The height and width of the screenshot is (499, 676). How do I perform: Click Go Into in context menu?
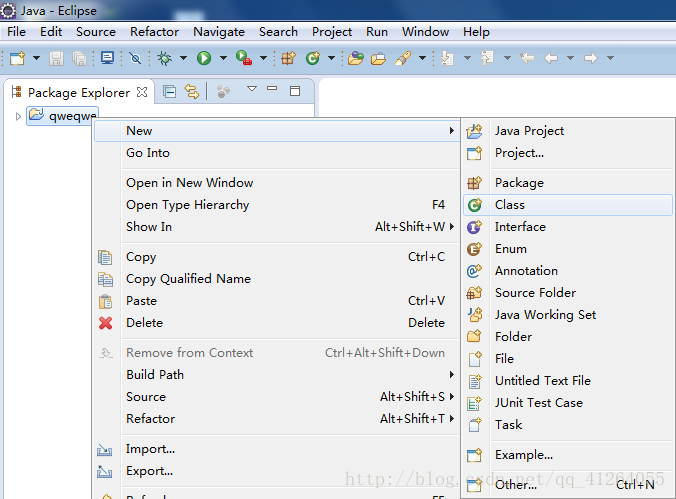[x=277, y=153]
